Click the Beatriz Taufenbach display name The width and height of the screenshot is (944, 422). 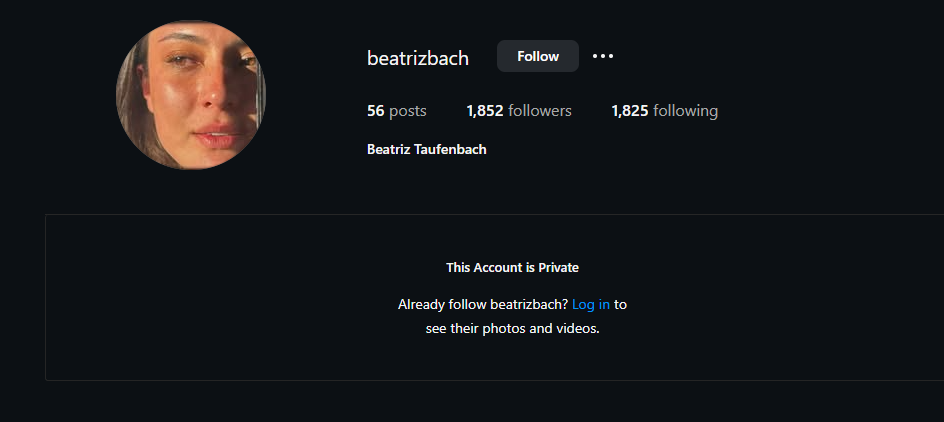(427, 150)
